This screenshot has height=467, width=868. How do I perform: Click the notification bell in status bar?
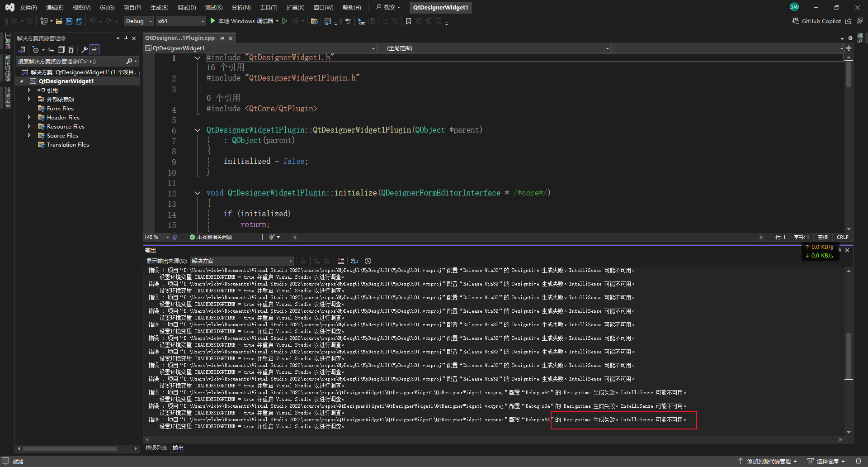(x=859, y=461)
